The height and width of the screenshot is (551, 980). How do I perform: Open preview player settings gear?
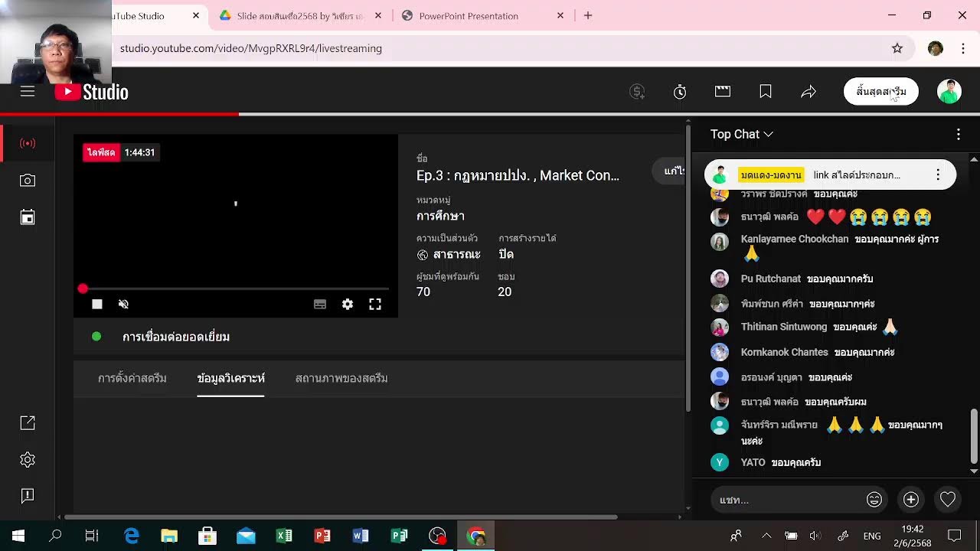348,305
